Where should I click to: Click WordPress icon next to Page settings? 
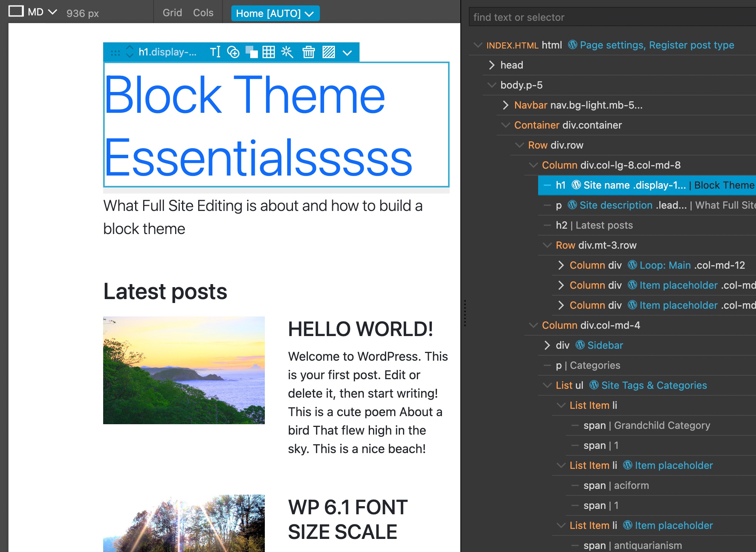(x=572, y=45)
